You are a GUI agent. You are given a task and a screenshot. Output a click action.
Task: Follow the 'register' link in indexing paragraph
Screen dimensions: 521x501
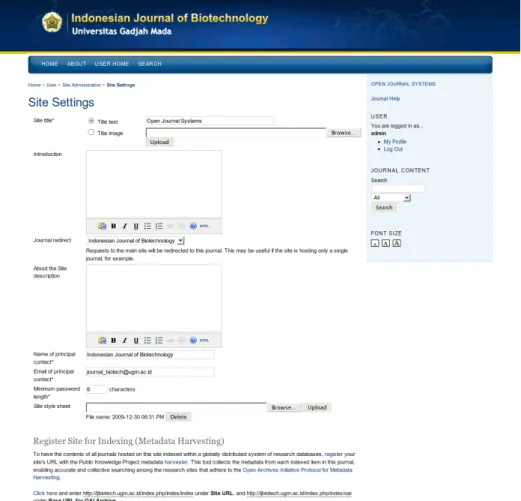[x=333, y=454]
